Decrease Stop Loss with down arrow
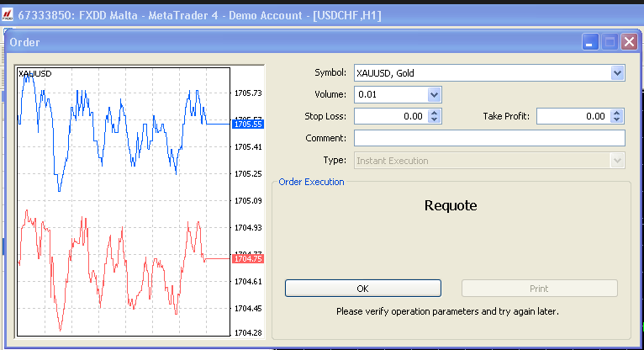The image size is (644, 350). point(435,120)
